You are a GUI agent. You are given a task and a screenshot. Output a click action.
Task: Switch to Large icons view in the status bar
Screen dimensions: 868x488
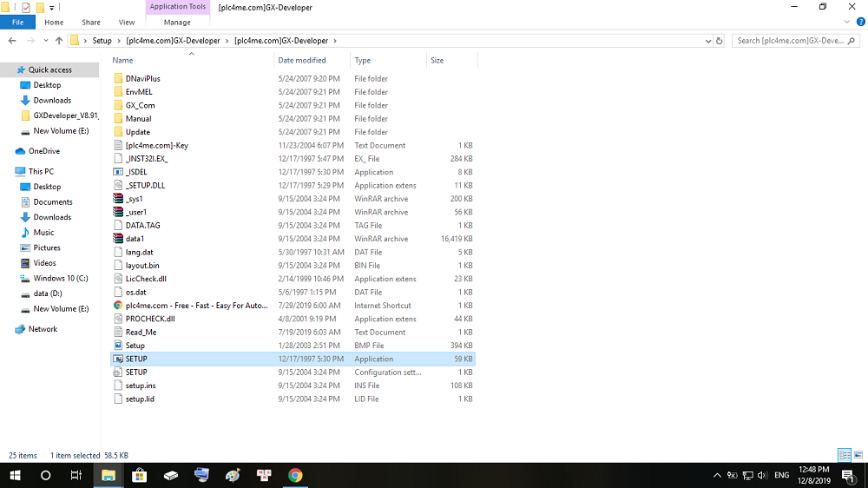point(858,455)
